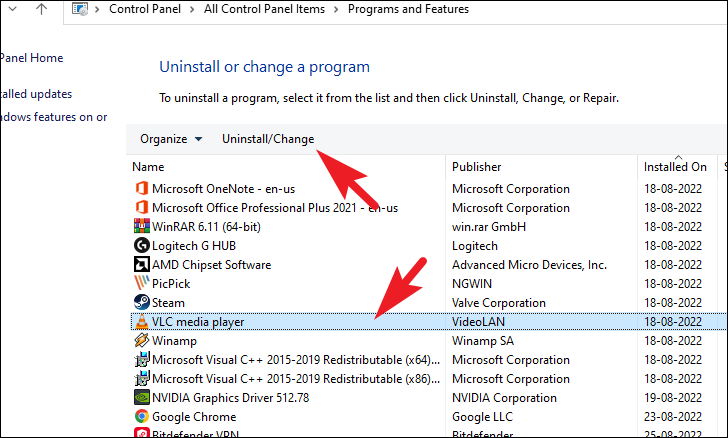728x438 pixels.
Task: Click the Google Chrome program icon
Action: (142, 417)
